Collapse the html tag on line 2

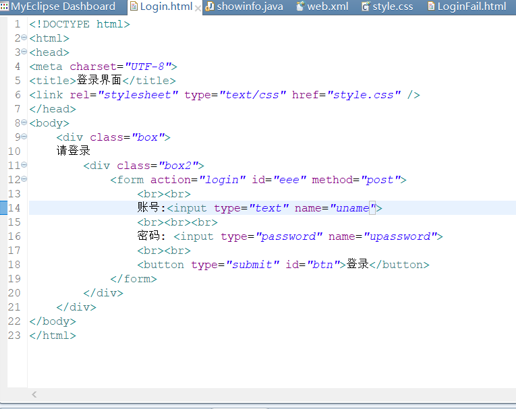(24, 38)
